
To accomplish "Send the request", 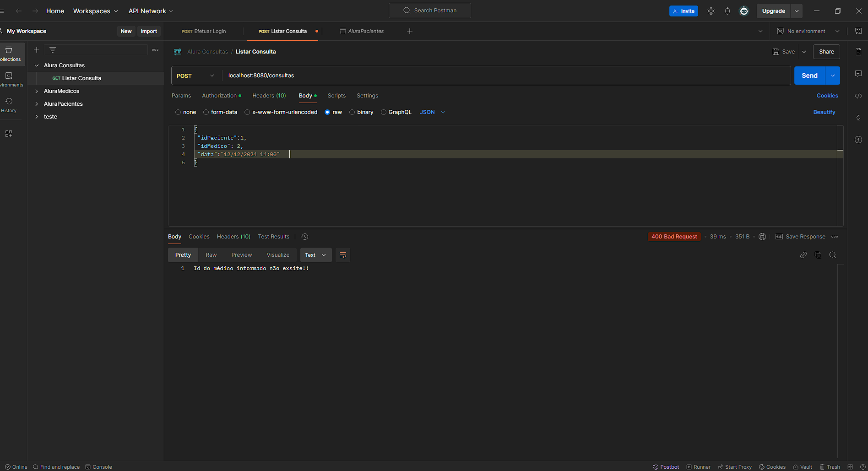I will coord(809,76).
